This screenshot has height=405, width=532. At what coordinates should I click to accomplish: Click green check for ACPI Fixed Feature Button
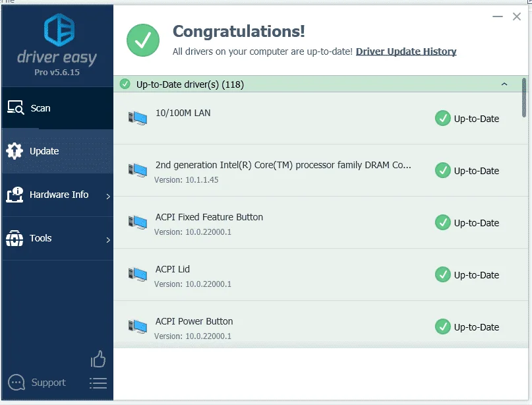[443, 222]
